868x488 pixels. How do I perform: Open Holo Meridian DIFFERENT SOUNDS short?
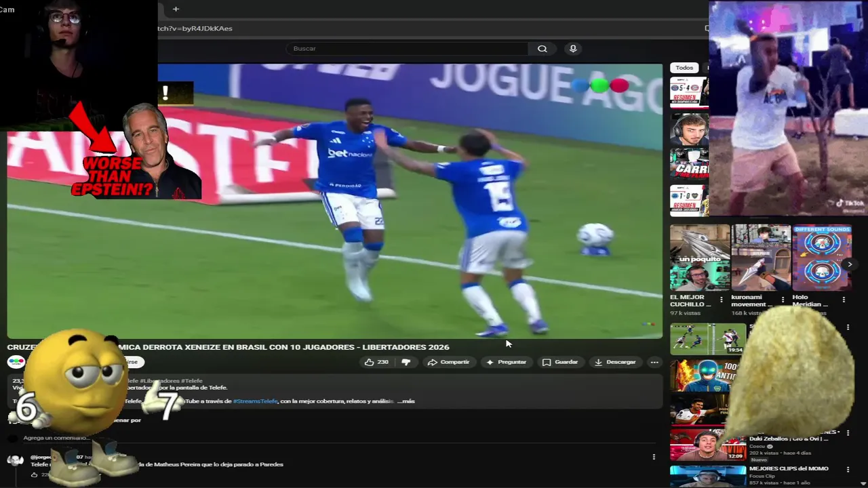click(822, 258)
